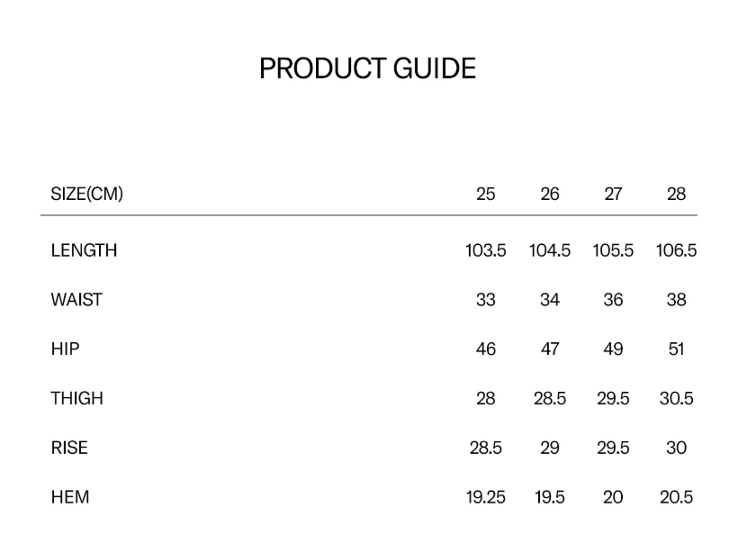Click hem value 20 for size 27
This screenshot has height=535, width=756.
point(613,497)
